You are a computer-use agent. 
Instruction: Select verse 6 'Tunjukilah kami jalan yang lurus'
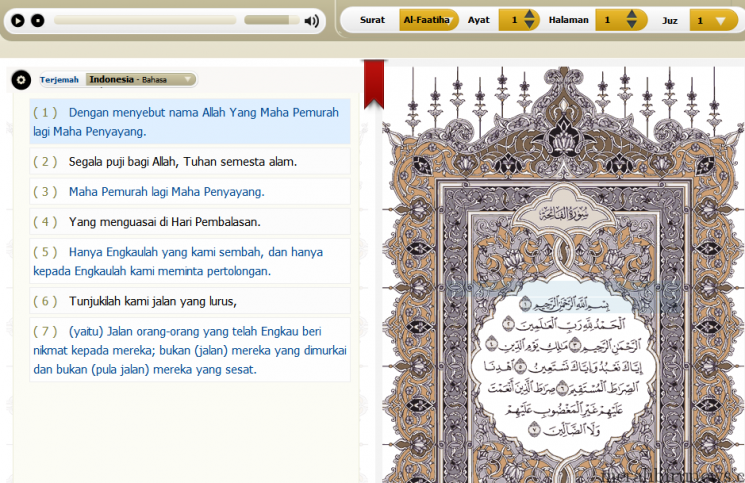tap(190, 301)
